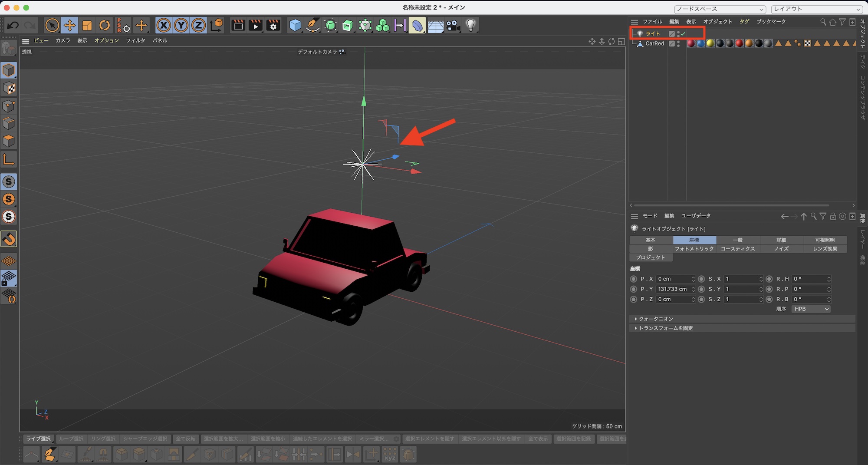Open Render Settings gear clapperboard icon
The height and width of the screenshot is (465, 868).
pyautogui.click(x=273, y=26)
